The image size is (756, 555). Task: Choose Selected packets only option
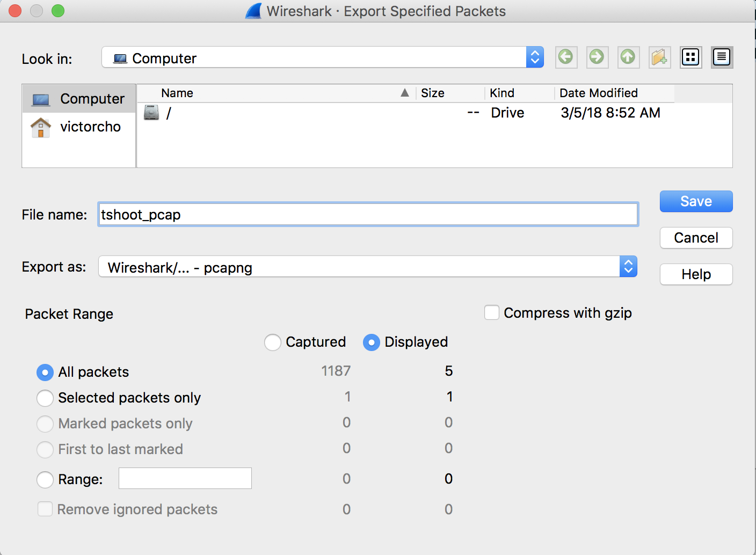pyautogui.click(x=45, y=398)
